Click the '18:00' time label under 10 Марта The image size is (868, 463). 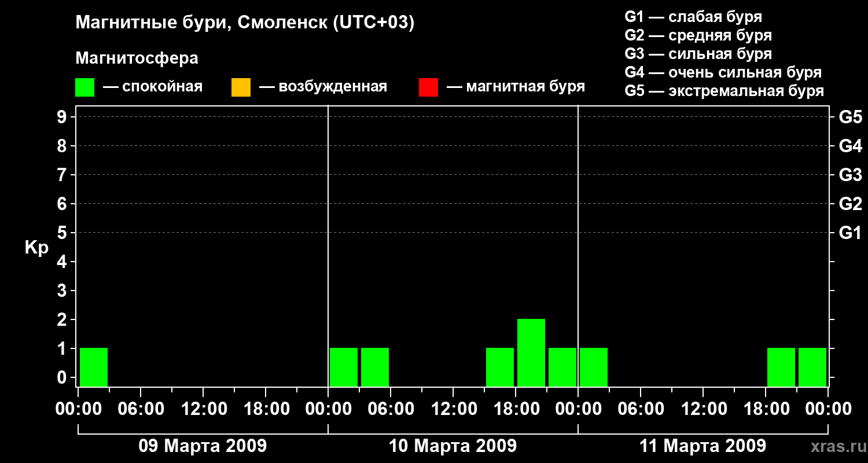pos(516,409)
